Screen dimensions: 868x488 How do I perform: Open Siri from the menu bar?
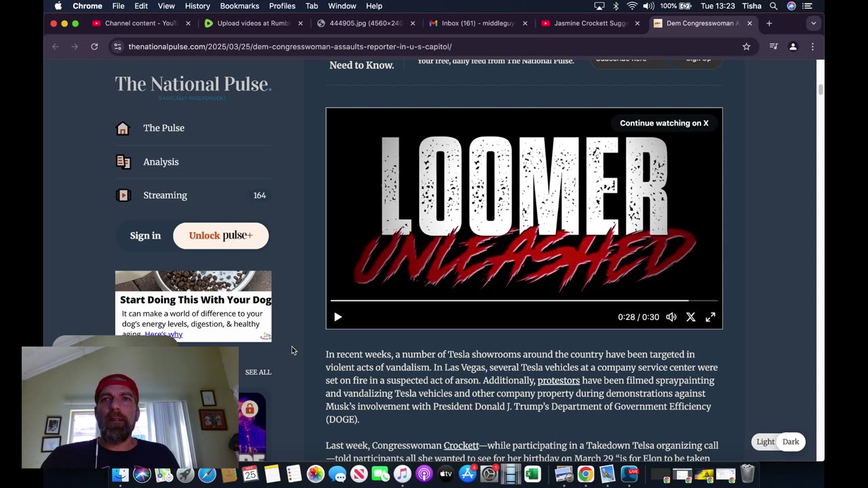(791, 6)
